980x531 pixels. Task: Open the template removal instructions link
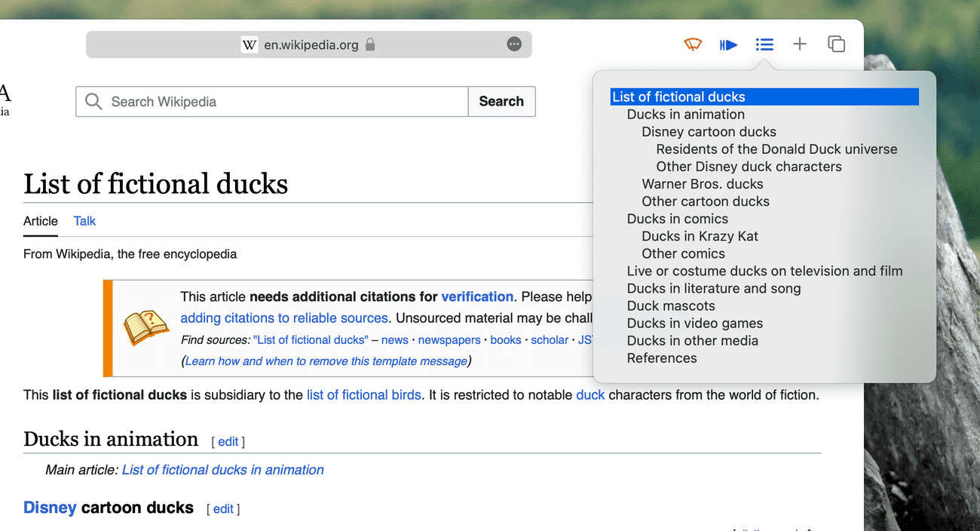tap(325, 361)
